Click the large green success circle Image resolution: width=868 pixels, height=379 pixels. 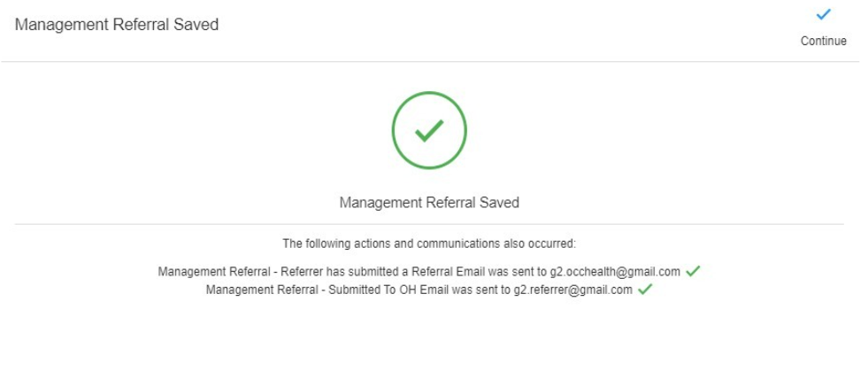pyautogui.click(x=429, y=130)
